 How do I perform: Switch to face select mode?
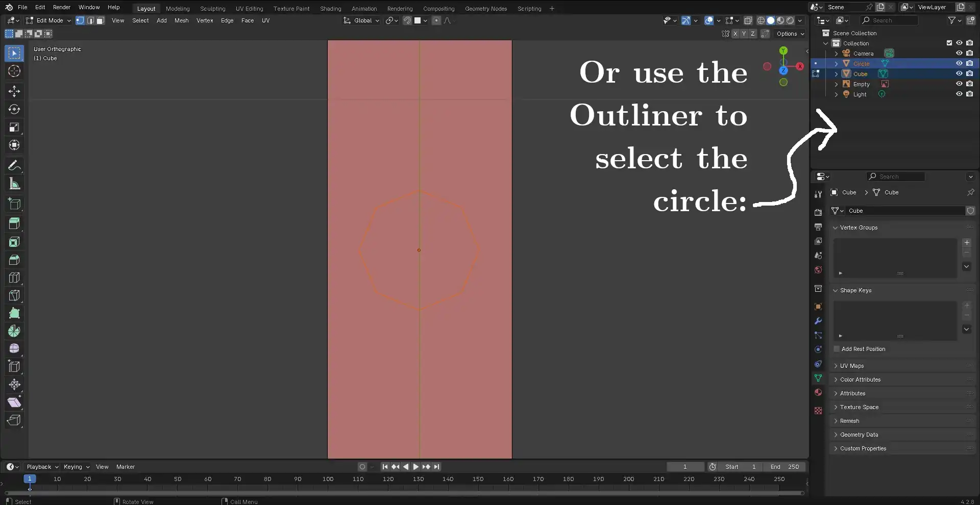101,20
